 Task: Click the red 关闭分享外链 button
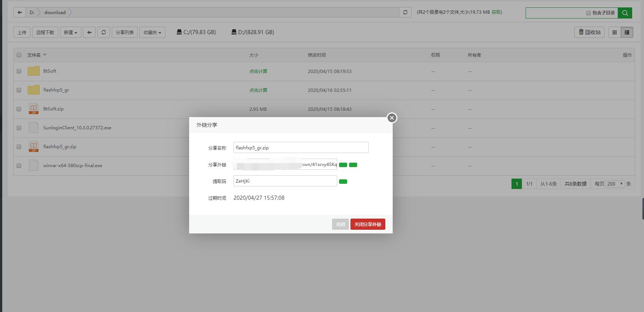368,224
